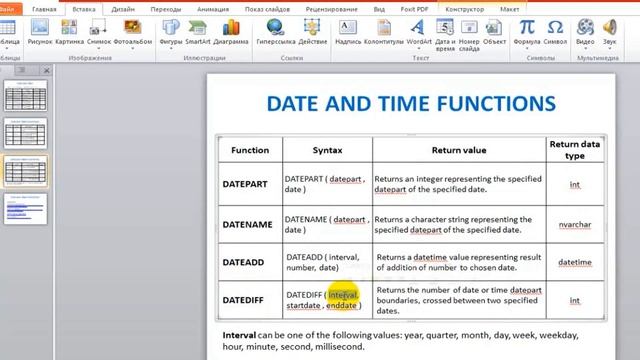Select the first slide thumbnail

[25, 96]
